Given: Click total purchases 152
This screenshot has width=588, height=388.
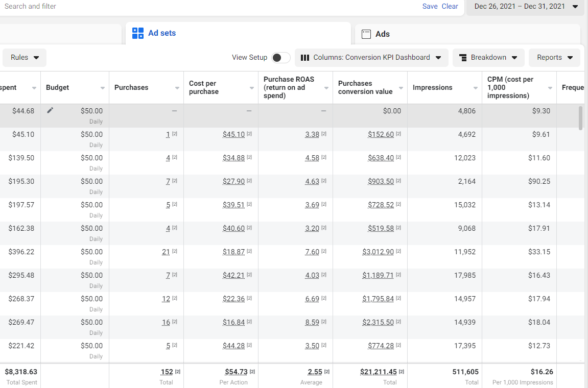Looking at the screenshot, I should 167,372.
